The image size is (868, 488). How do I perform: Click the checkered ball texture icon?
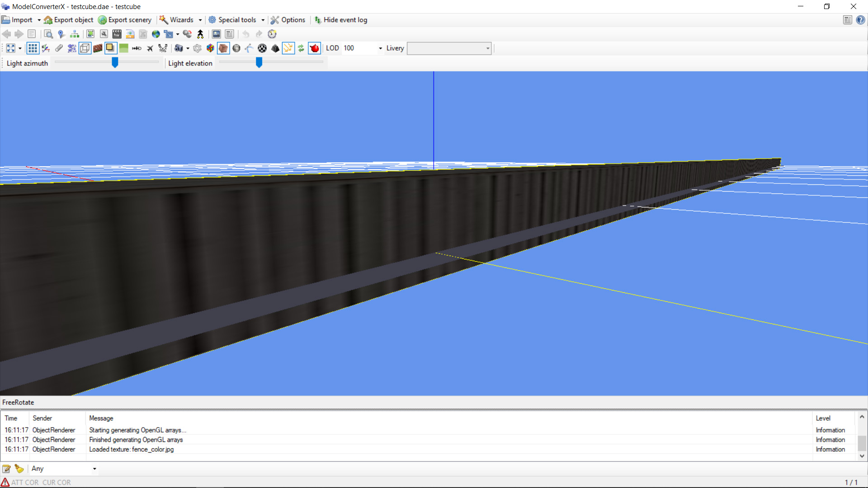click(x=262, y=48)
